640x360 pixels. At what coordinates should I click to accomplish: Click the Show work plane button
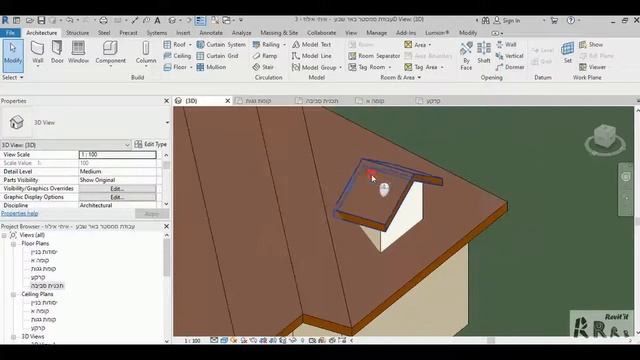tap(591, 44)
